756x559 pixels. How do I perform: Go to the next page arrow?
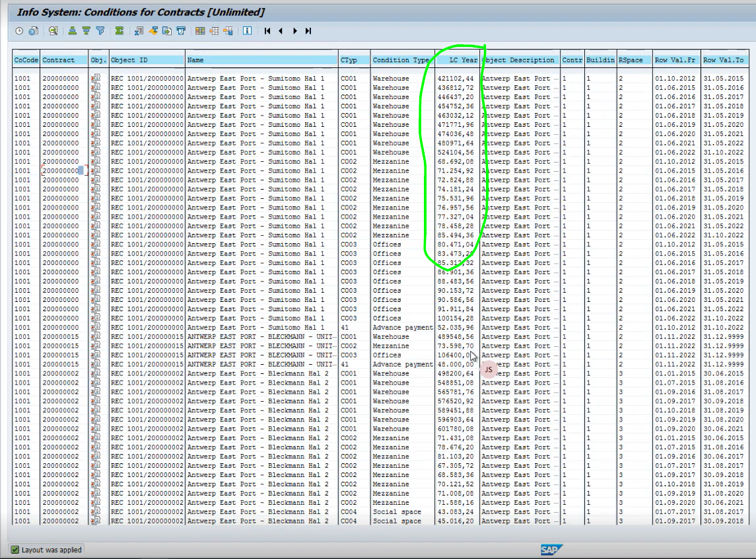pos(294,31)
